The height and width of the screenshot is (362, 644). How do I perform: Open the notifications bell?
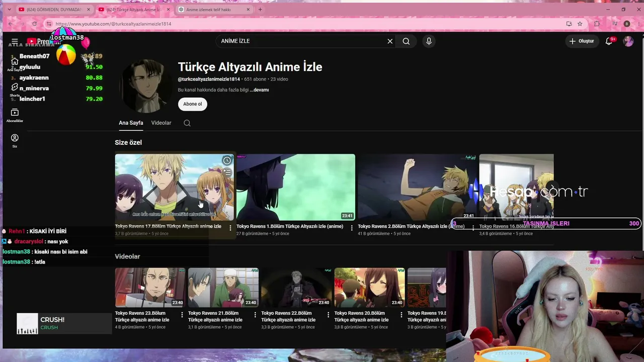(609, 41)
